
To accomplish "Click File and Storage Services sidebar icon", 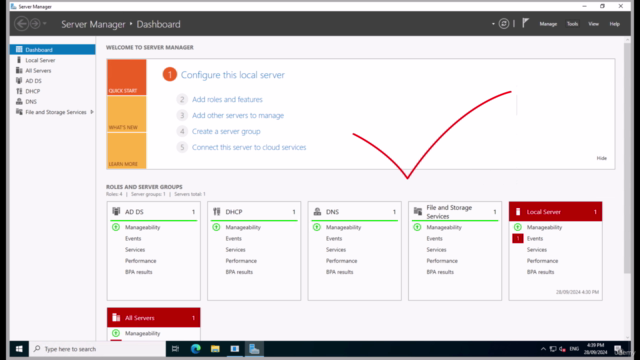I will click(x=19, y=112).
